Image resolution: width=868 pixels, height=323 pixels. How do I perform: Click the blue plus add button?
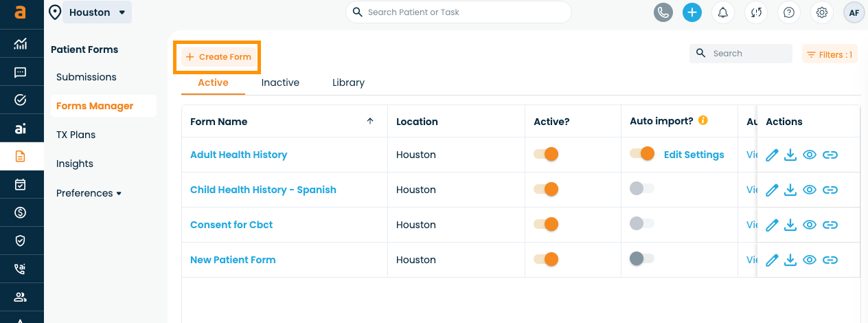tap(692, 12)
